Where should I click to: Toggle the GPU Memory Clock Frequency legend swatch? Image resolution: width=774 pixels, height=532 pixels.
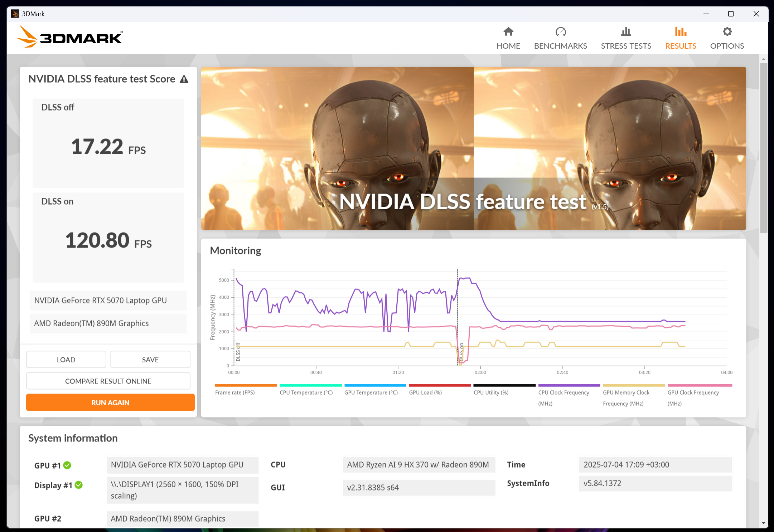(x=634, y=385)
